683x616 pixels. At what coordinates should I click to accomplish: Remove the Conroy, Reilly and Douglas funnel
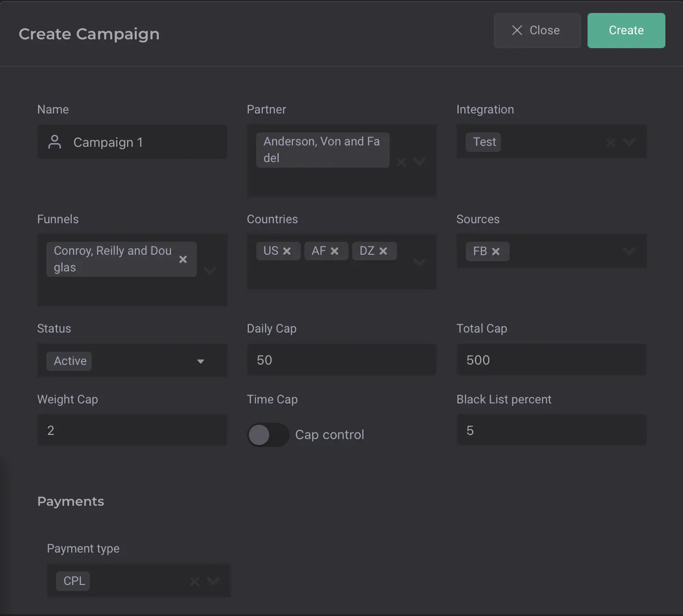[x=183, y=259]
